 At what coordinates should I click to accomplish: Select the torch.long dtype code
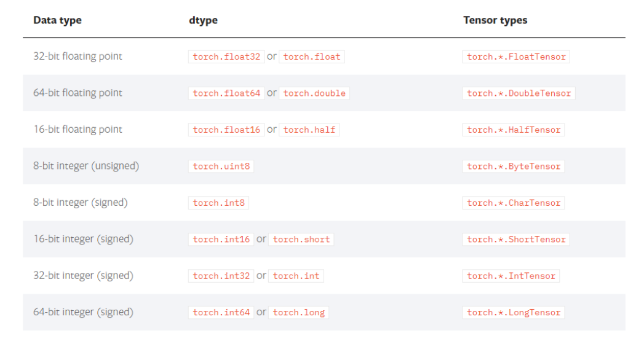click(299, 312)
